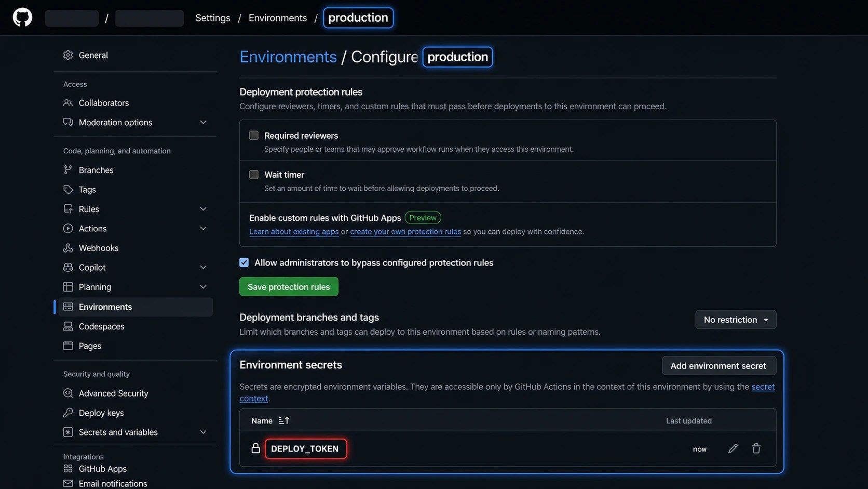Click the GitHub Apps grid icon

click(x=68, y=469)
